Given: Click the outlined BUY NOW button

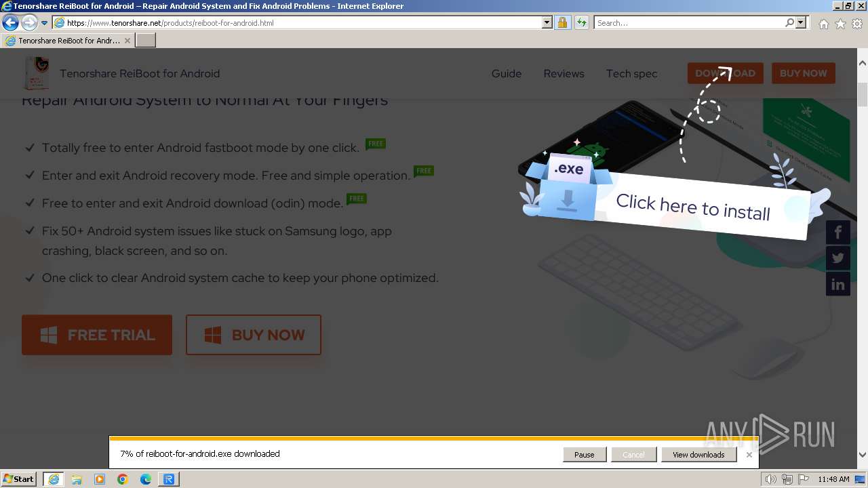Looking at the screenshot, I should (254, 335).
